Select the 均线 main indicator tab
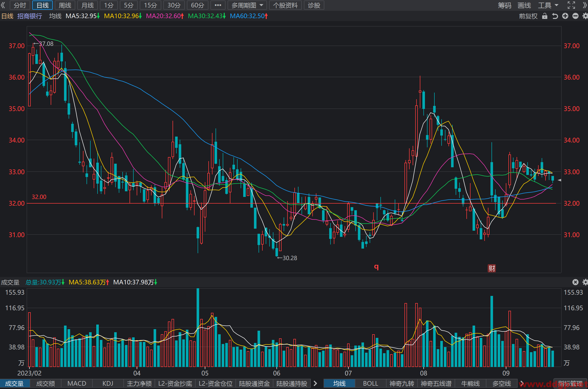The image size is (588, 389). click(x=339, y=384)
